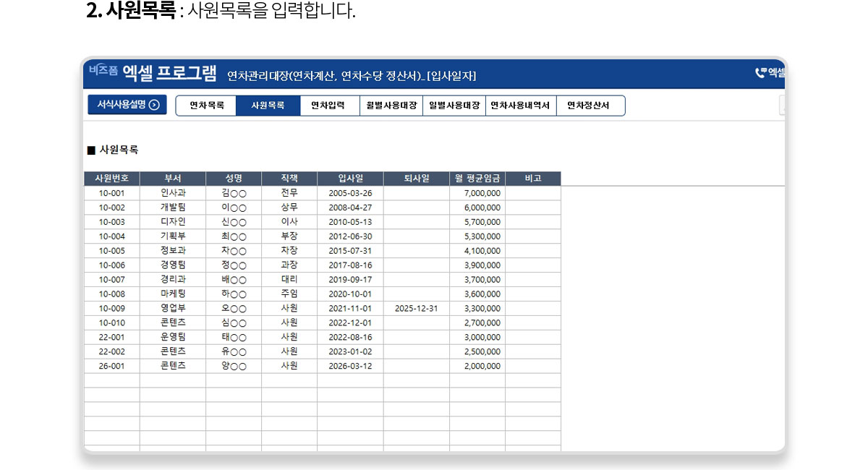The height and width of the screenshot is (470, 868).
Task: Click the 비즈폼 logo in the header
Action: click(x=103, y=70)
